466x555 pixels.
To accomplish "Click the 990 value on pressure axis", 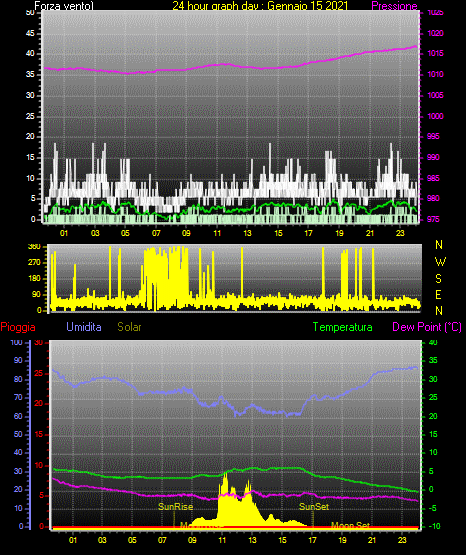I will pos(433,157).
